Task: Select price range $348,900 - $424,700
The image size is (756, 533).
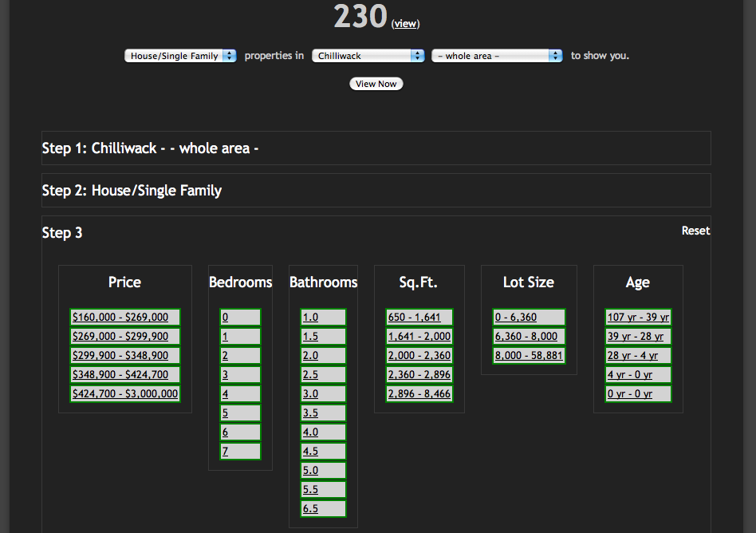Action: [125, 375]
